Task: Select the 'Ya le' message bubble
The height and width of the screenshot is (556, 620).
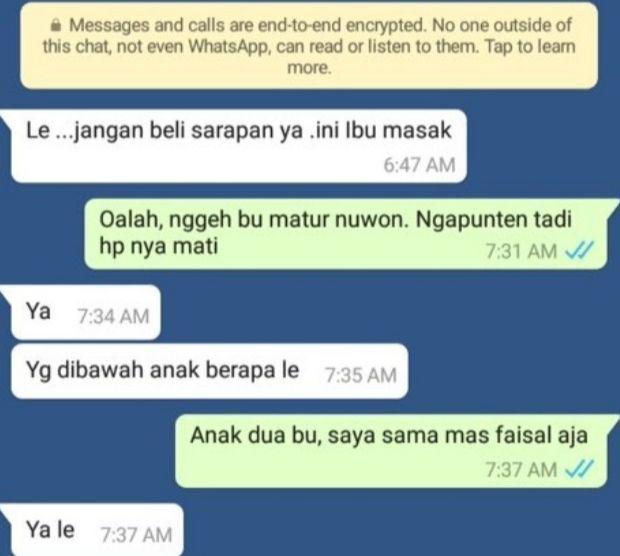Action: pos(97,530)
